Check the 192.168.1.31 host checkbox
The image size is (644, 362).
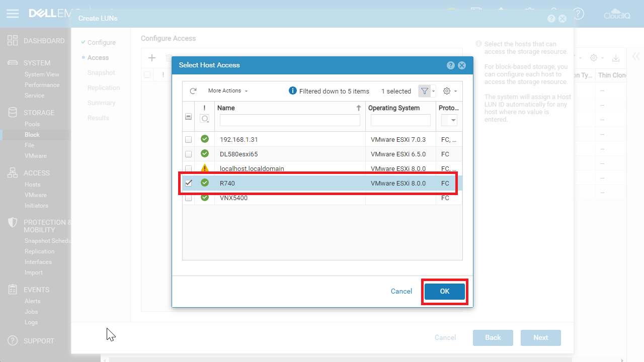click(188, 139)
